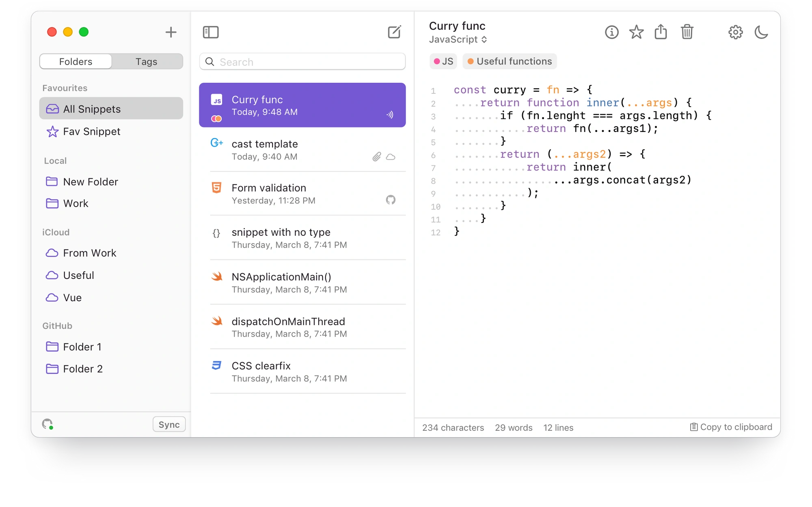The height and width of the screenshot is (507, 812).
Task: Delete the Curry func snippet
Action: click(x=687, y=32)
